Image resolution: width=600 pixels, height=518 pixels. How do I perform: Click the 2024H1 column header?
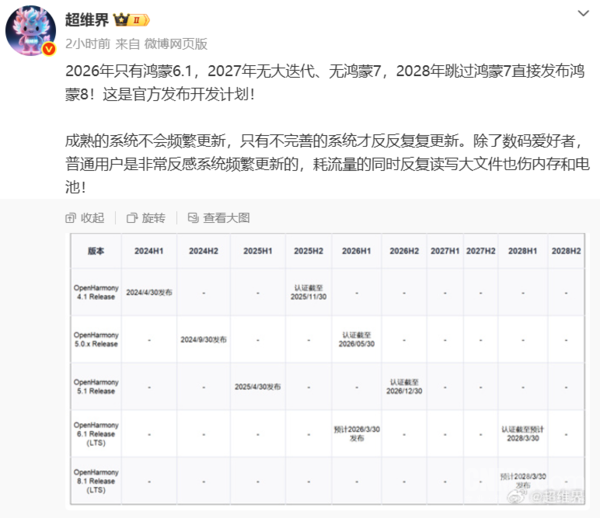[x=149, y=251]
